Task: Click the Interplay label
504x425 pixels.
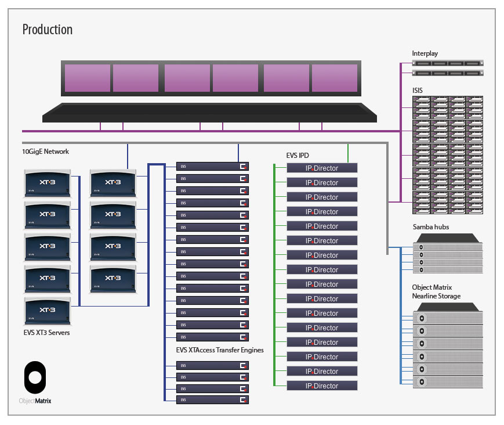Action: pos(425,53)
